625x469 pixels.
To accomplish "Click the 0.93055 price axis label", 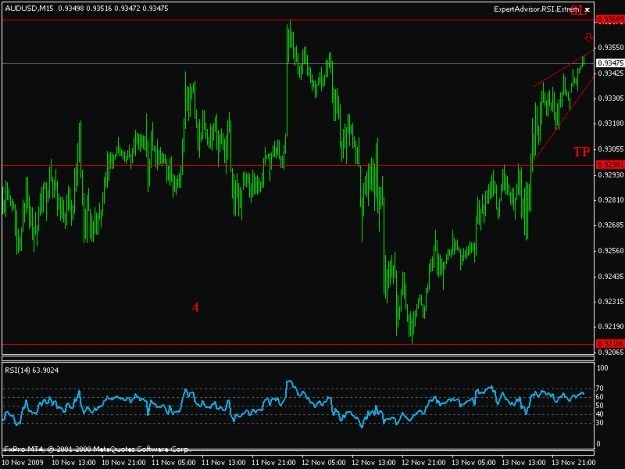I will tap(611, 149).
